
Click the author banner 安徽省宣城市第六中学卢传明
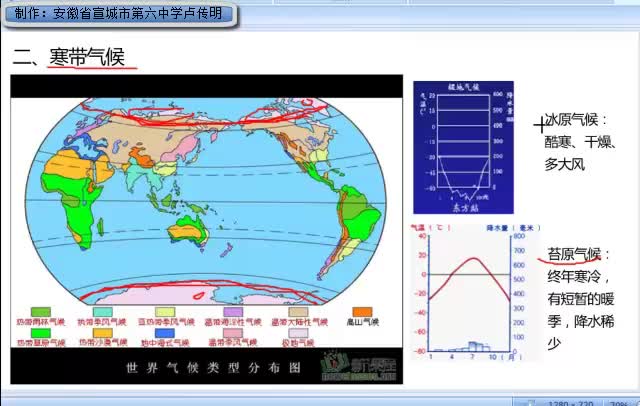pos(120,14)
